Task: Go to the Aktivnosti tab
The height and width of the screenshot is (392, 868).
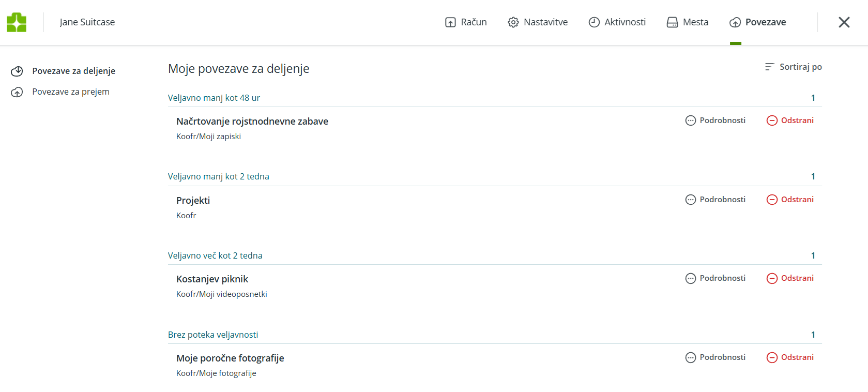Action: [x=617, y=22]
